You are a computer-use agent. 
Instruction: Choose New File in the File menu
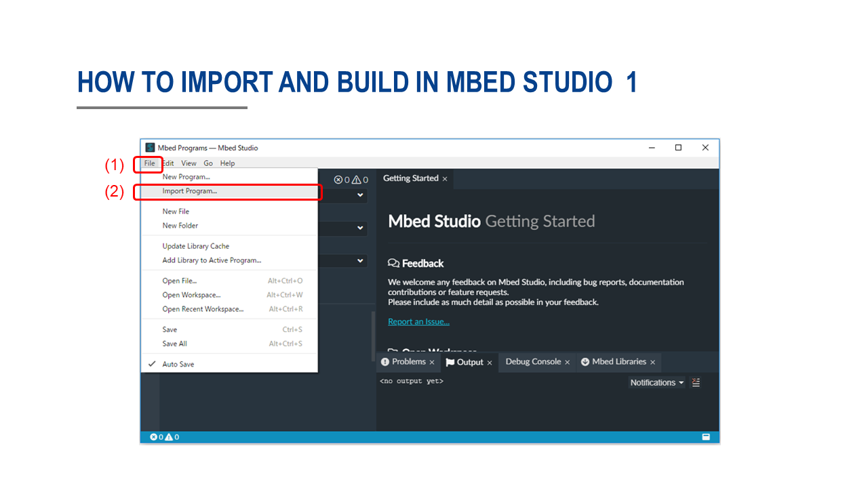[x=229, y=211]
